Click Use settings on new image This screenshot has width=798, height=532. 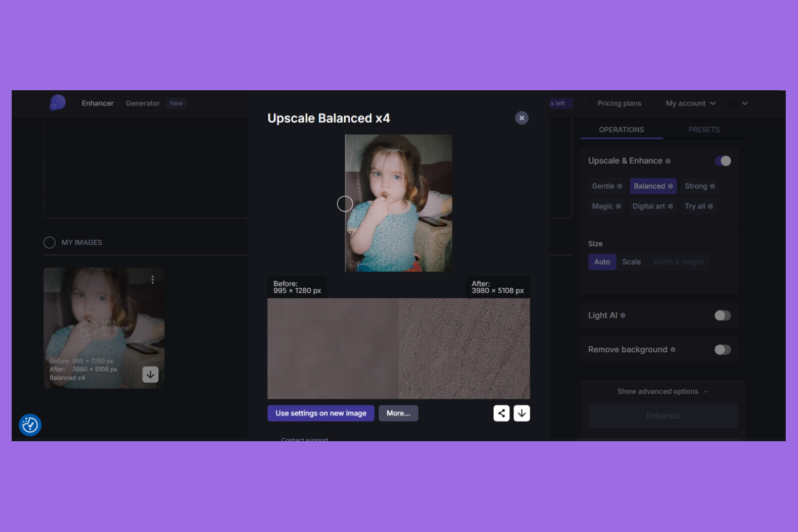pyautogui.click(x=320, y=414)
